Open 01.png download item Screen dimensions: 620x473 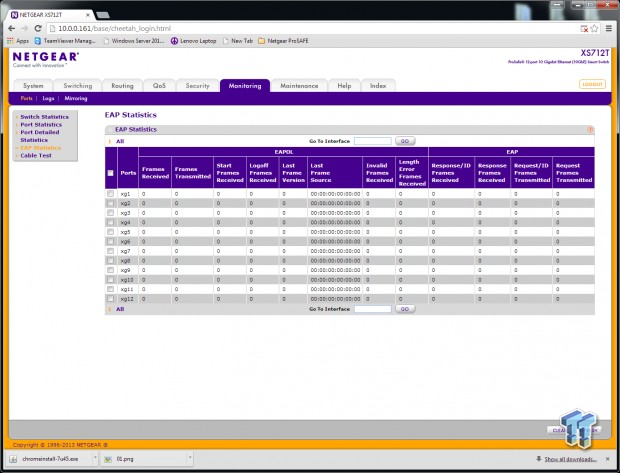point(142,459)
